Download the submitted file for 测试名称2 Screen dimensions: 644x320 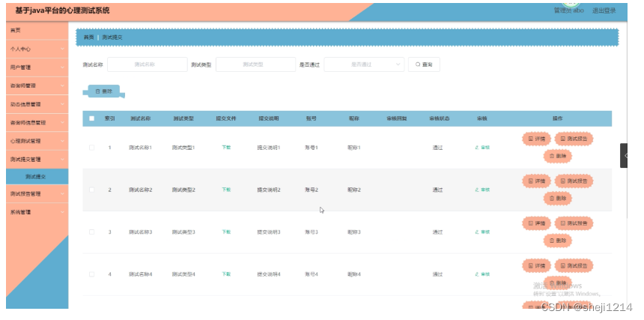[x=226, y=190]
